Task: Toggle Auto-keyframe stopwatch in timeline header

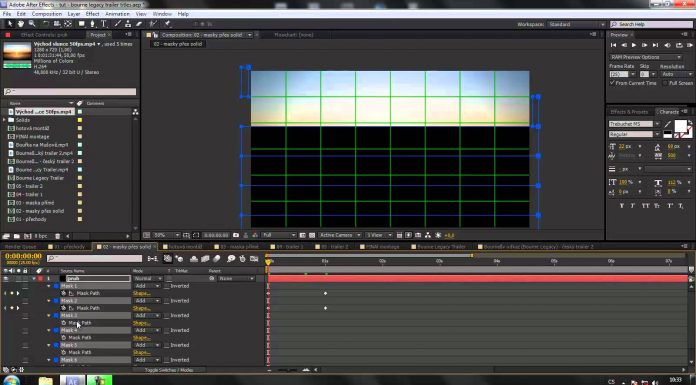Action: [x=242, y=258]
